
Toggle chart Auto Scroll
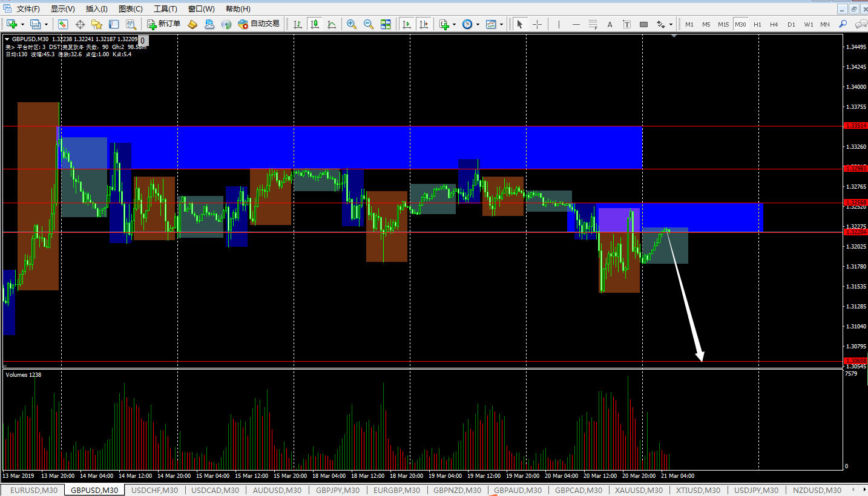tap(407, 24)
